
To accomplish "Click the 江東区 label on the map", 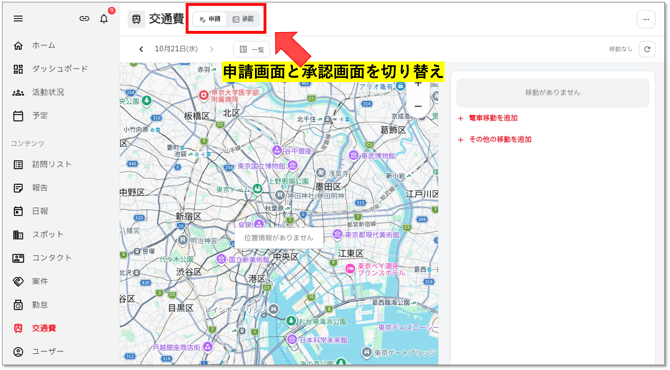I will click(351, 253).
